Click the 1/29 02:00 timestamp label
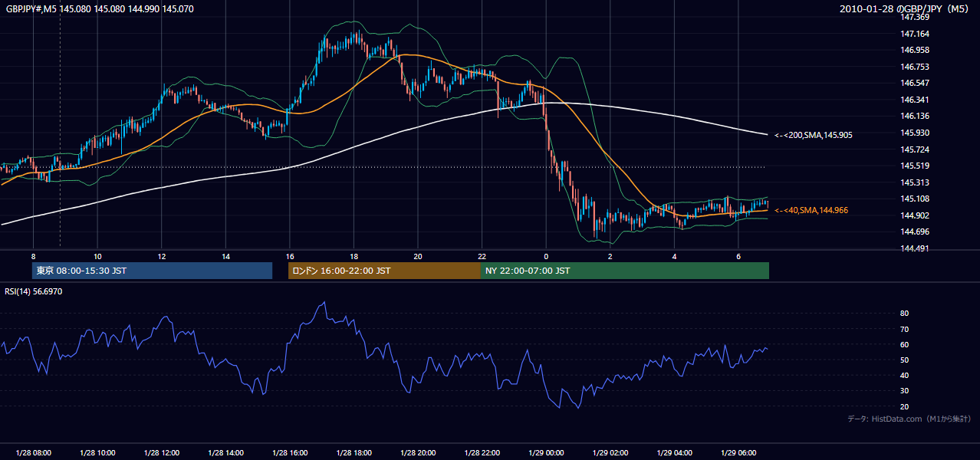This screenshot has height=460, width=980. coord(610,452)
